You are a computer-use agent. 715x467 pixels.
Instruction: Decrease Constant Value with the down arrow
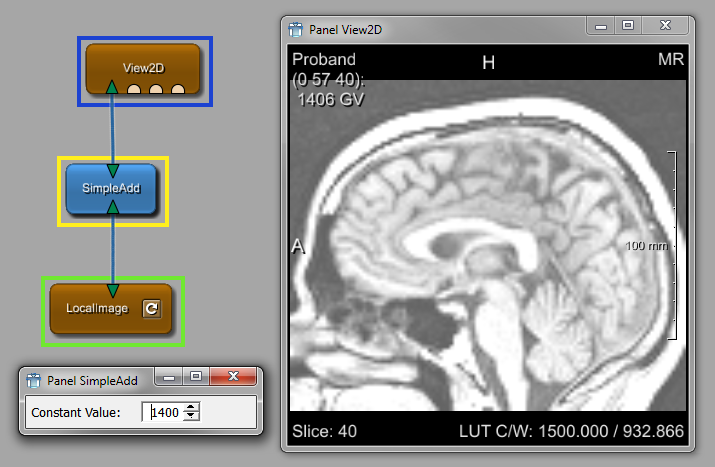(x=192, y=416)
